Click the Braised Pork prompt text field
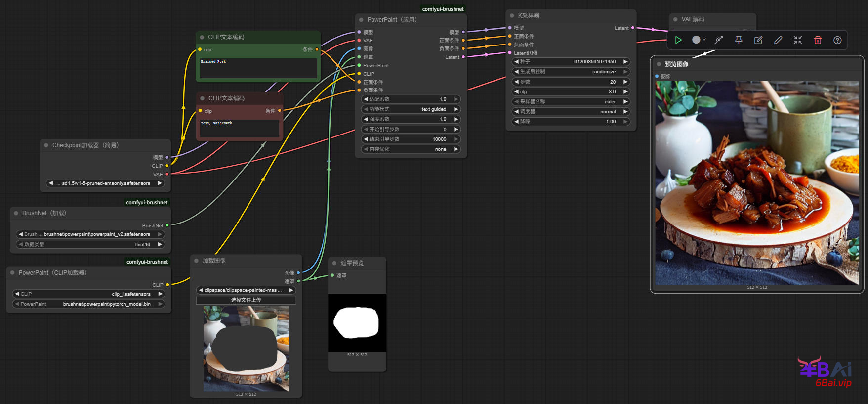868x404 pixels. (x=258, y=68)
